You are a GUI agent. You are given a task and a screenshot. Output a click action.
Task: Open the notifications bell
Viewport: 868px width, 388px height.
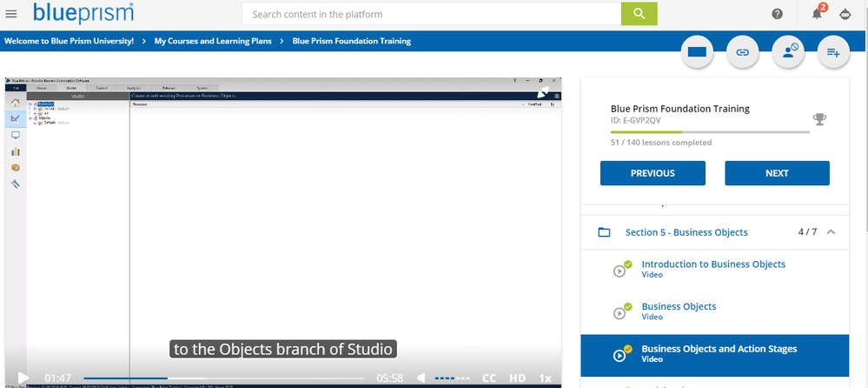(x=817, y=14)
